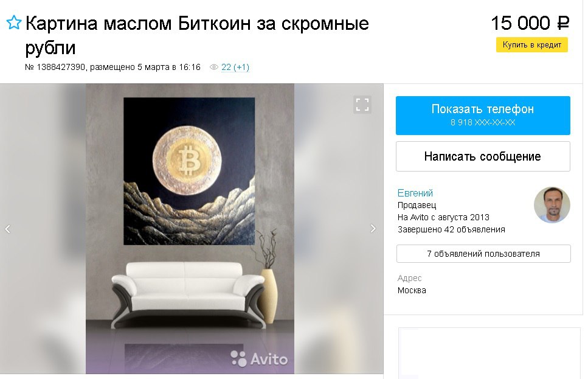
Task: Click the Avito watermark logo
Action: click(x=259, y=359)
